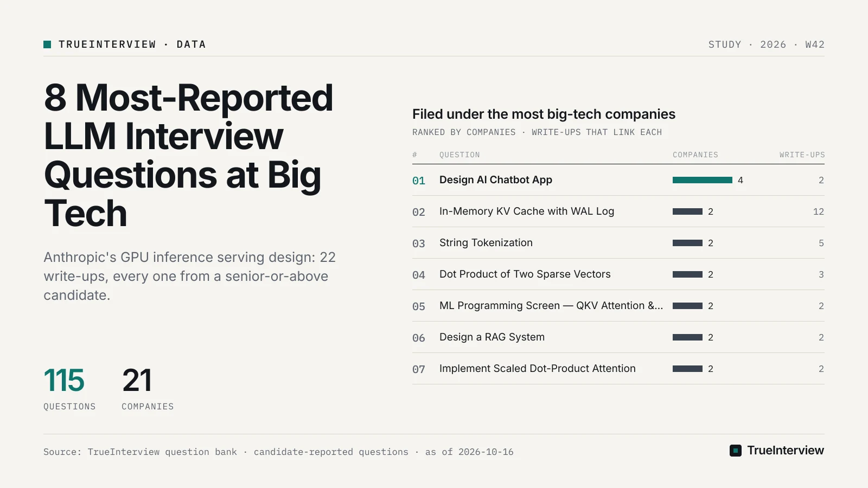The width and height of the screenshot is (868, 488).
Task: Click the COMPANIES column header
Action: coord(695,155)
